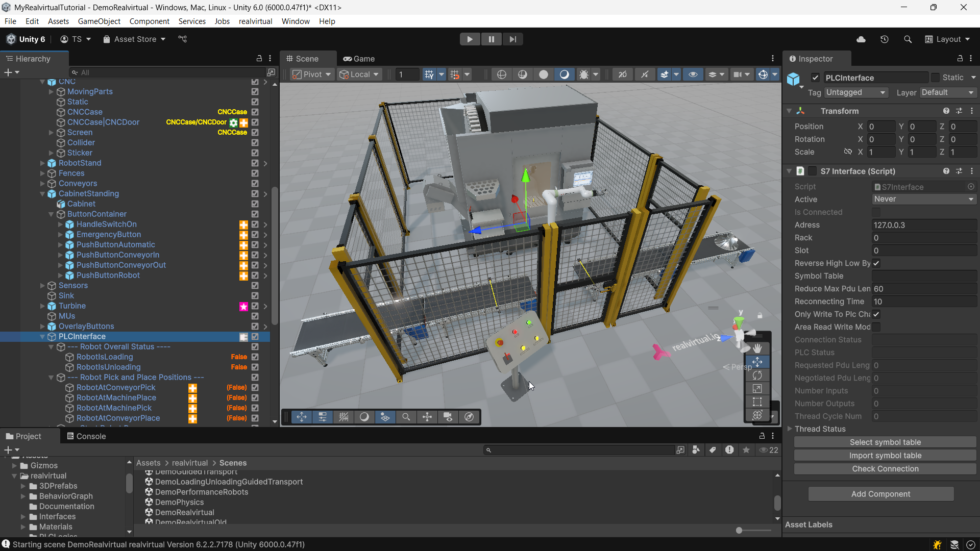Open Unity Cloud icon in top toolbar
This screenshot has width=980, height=551.
[861, 39]
